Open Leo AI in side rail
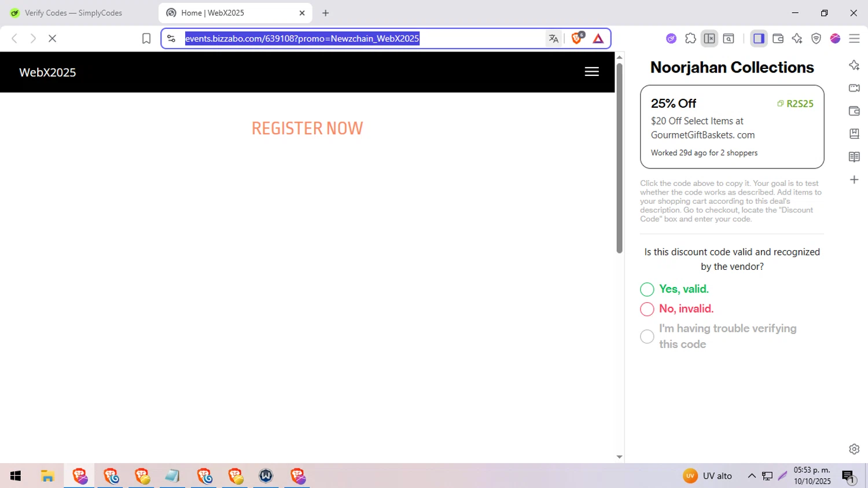The width and height of the screenshot is (868, 488). [x=854, y=65]
